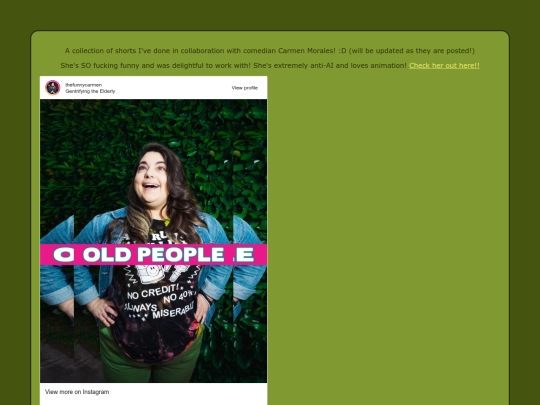Open the 'Check her out here!!' link
Viewport: 540px width, 405px height.
coord(444,65)
